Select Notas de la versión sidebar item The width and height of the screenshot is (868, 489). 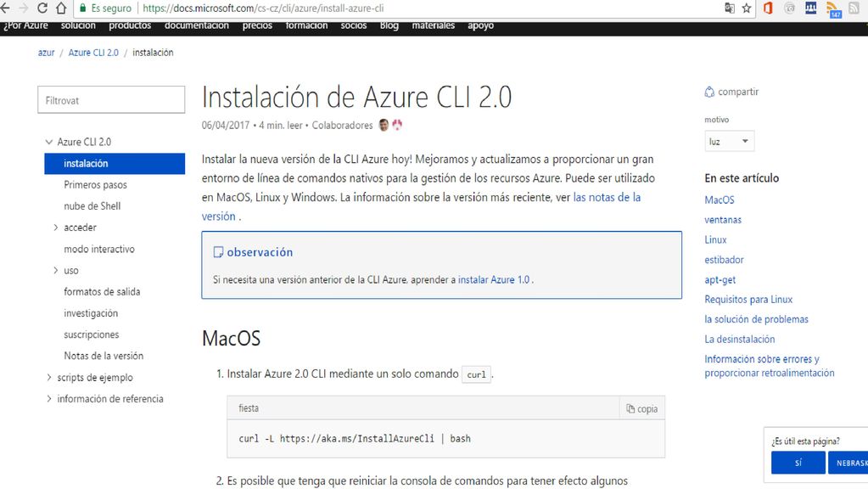[104, 356]
